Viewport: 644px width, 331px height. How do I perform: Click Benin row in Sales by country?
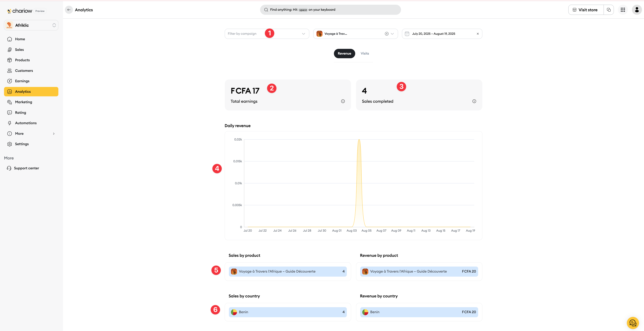(x=287, y=312)
